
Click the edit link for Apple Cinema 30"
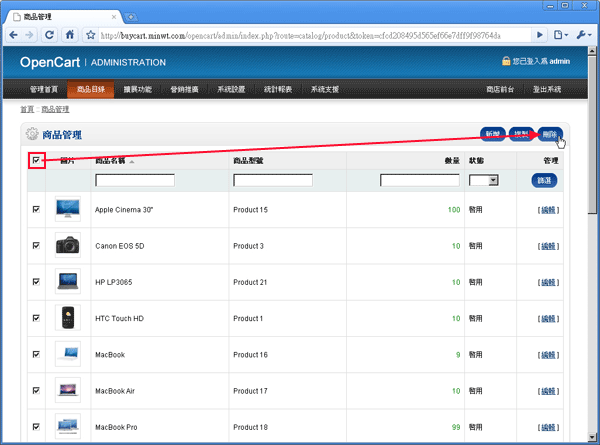(x=548, y=210)
